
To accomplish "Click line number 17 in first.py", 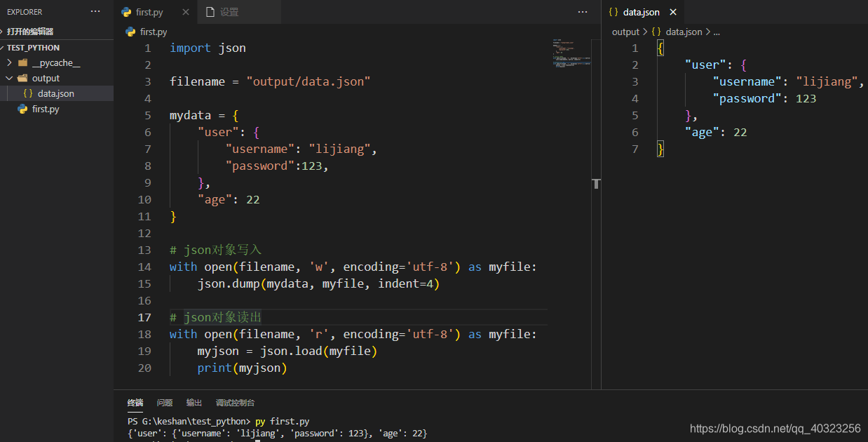I will [144, 317].
